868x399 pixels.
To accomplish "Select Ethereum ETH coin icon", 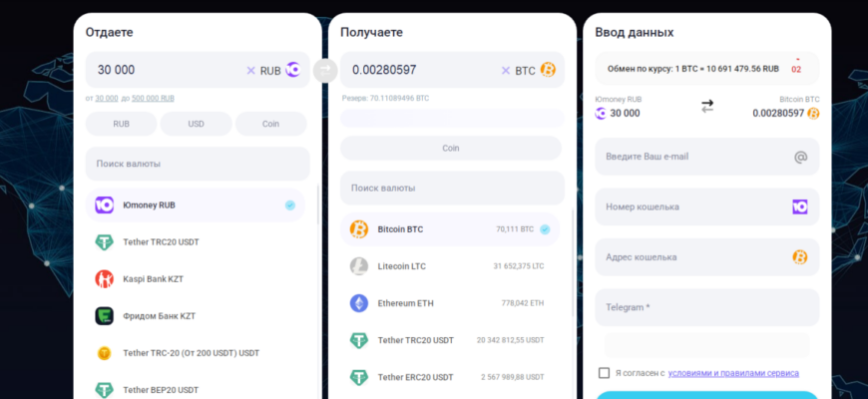I will (x=359, y=303).
